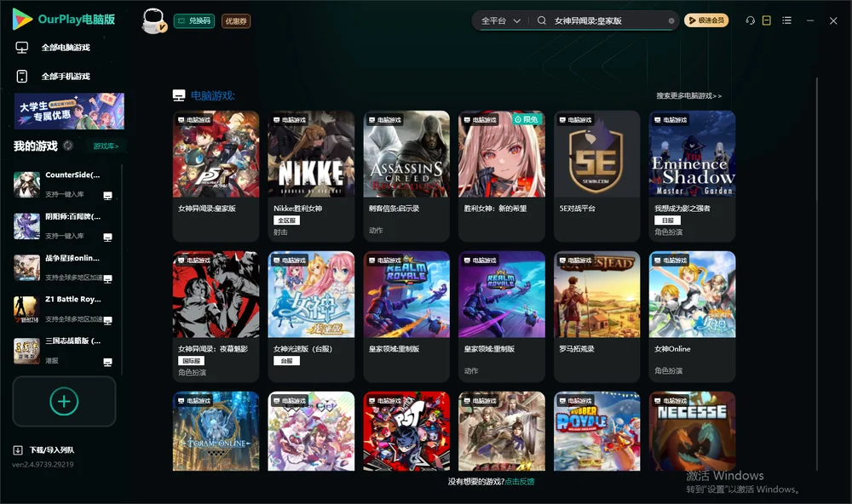Click the 兑换码 redeem code button
This screenshot has height=504, width=852.
point(194,20)
